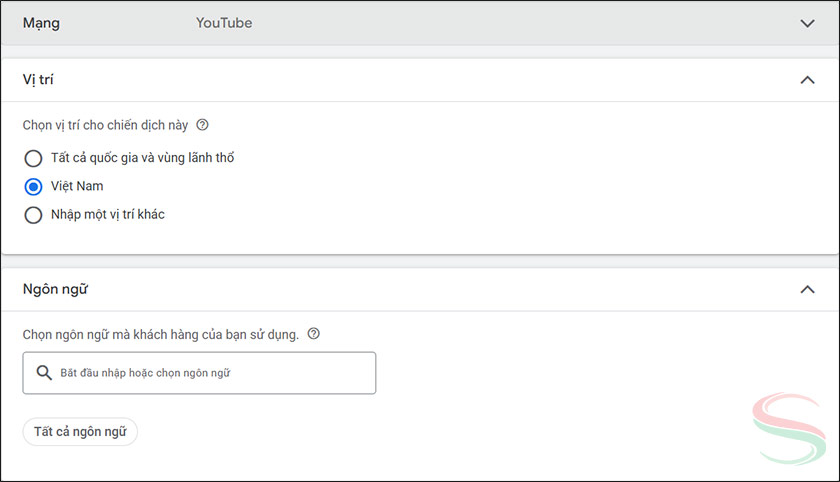Click the help icon beside the language prompt
This screenshot has width=840, height=482.
(314, 334)
